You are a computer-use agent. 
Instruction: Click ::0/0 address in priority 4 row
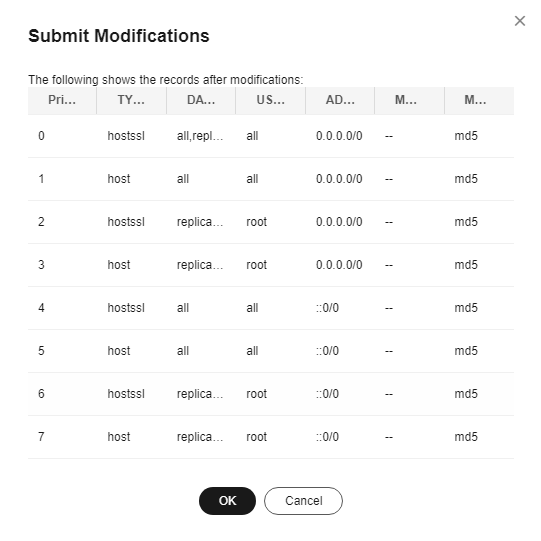[x=327, y=308]
